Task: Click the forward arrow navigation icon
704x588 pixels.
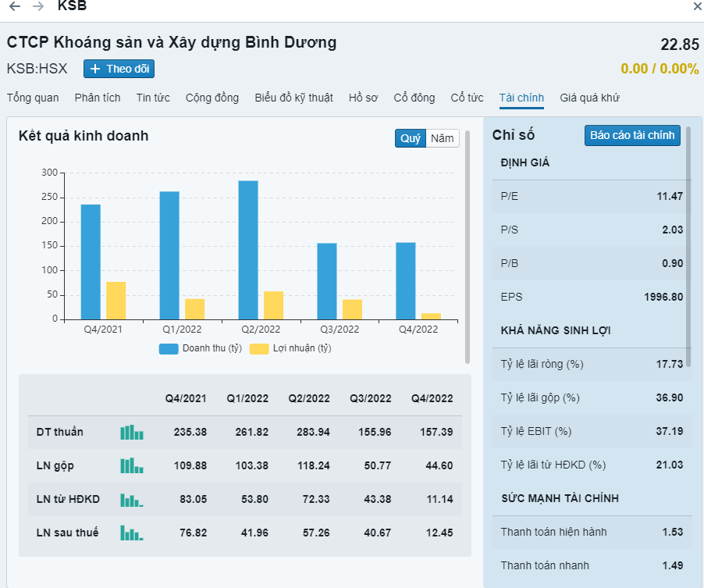Action: tap(38, 6)
